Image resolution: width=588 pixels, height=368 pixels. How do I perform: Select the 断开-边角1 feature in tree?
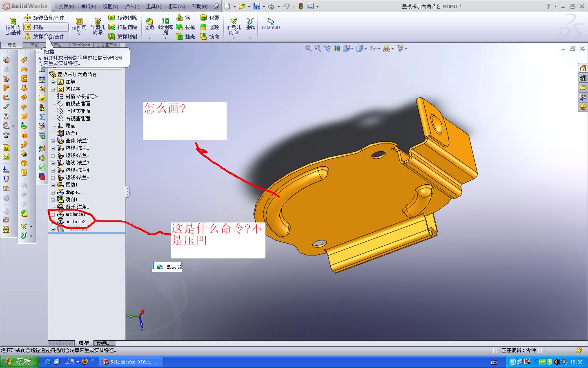click(x=73, y=207)
